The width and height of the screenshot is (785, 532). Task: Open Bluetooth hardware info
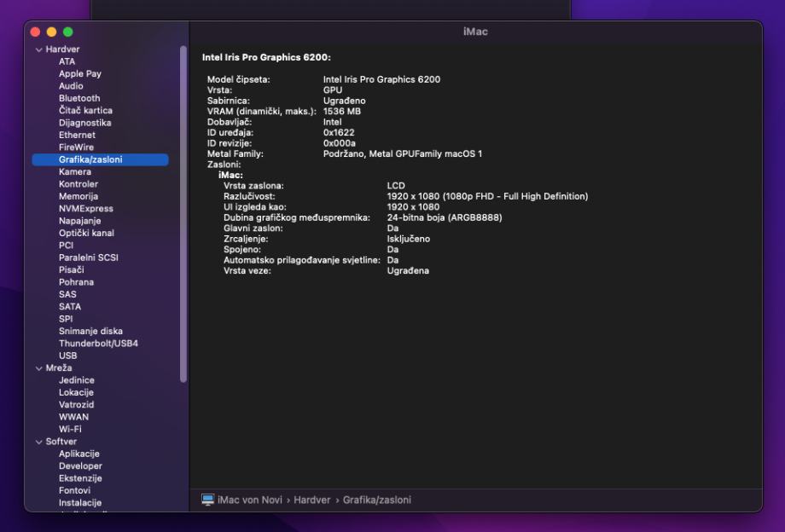pyautogui.click(x=79, y=99)
